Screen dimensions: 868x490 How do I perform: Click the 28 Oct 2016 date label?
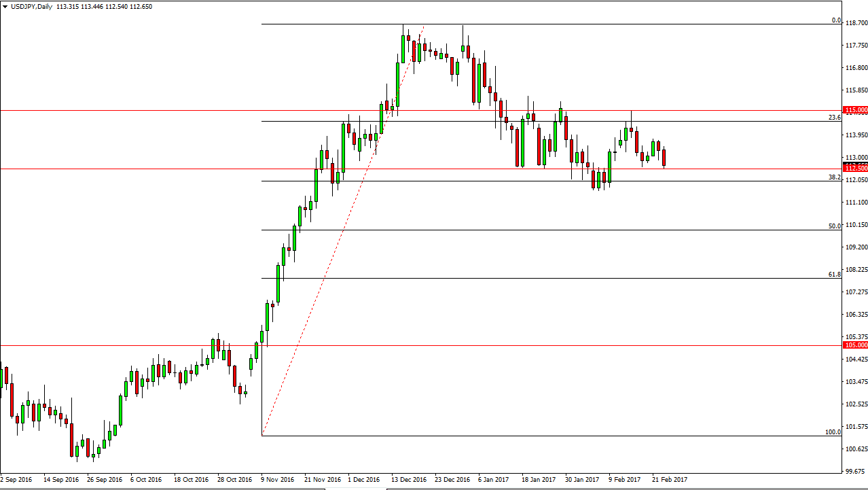(x=235, y=480)
